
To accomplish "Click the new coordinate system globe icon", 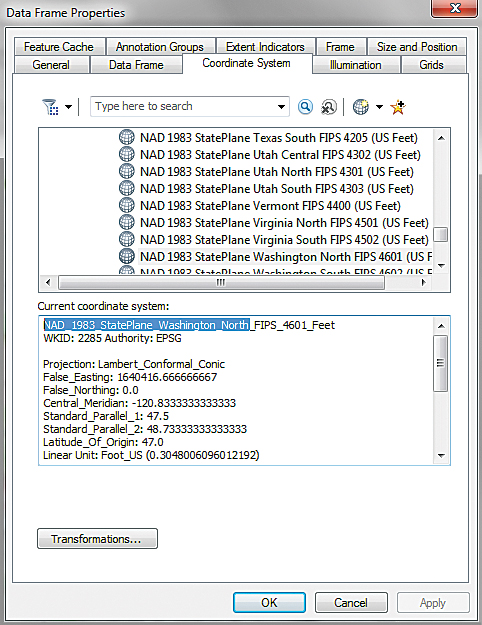I will coord(361,107).
